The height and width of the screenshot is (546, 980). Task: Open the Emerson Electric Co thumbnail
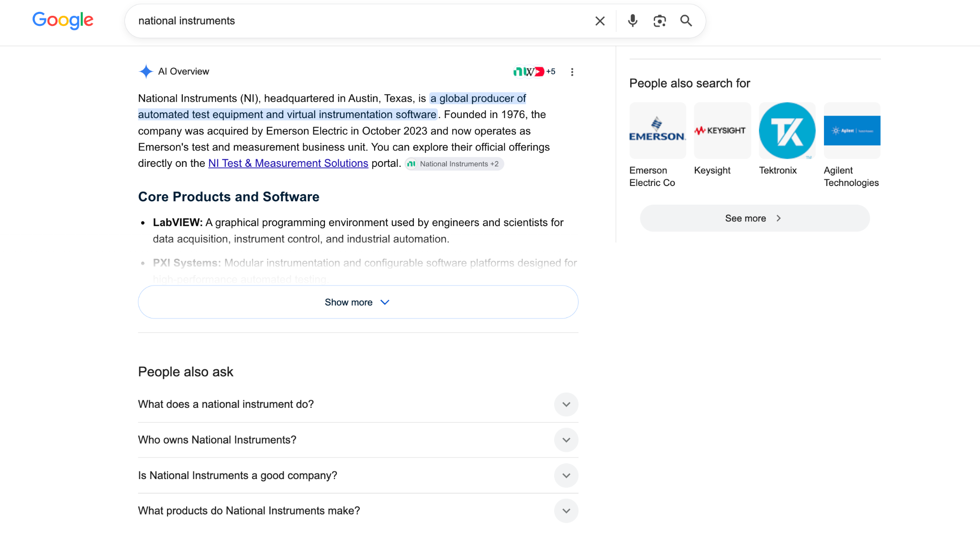(657, 131)
